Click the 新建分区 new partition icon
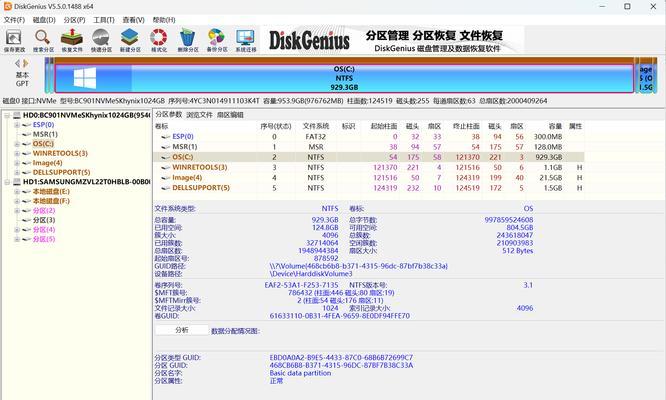The width and height of the screenshot is (666, 400). tap(130, 40)
